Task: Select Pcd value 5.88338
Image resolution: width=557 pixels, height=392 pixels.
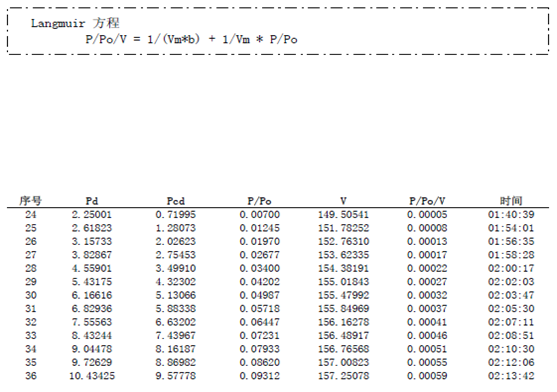Action: point(175,309)
